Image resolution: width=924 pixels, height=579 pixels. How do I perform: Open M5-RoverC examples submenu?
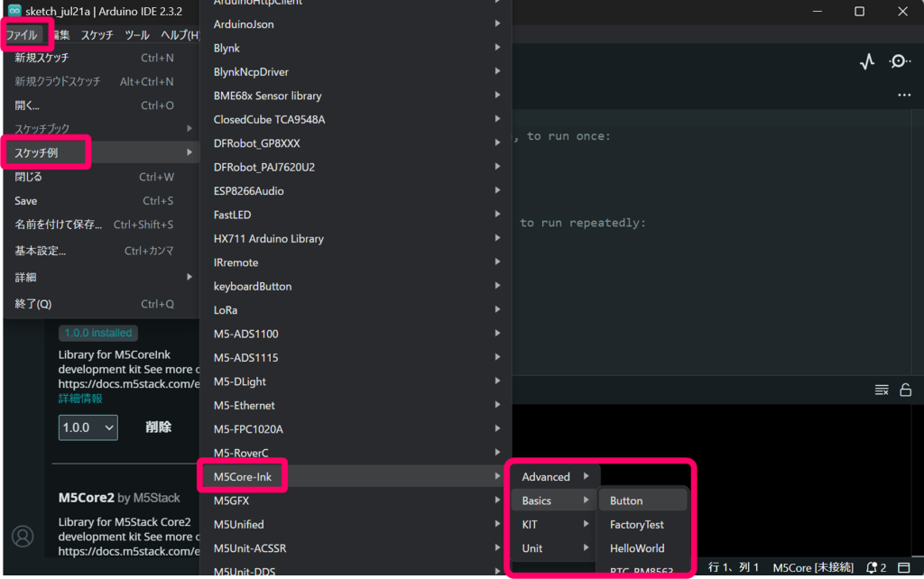coord(356,453)
